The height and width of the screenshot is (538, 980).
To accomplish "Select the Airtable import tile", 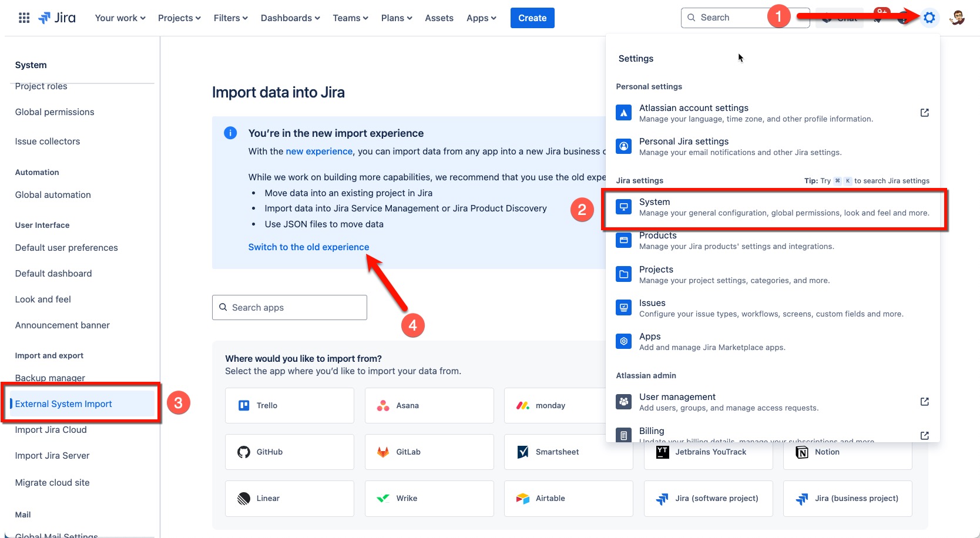I will [568, 497].
